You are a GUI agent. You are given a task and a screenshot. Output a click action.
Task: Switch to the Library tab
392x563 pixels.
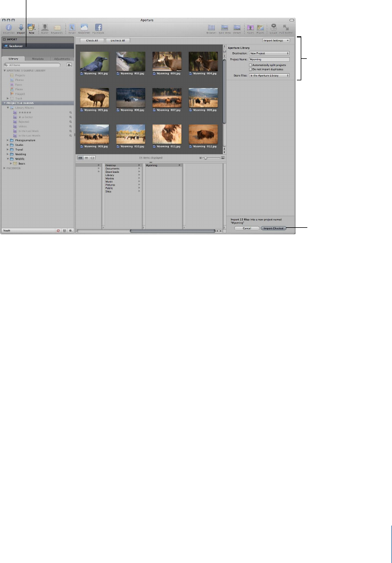[13, 58]
